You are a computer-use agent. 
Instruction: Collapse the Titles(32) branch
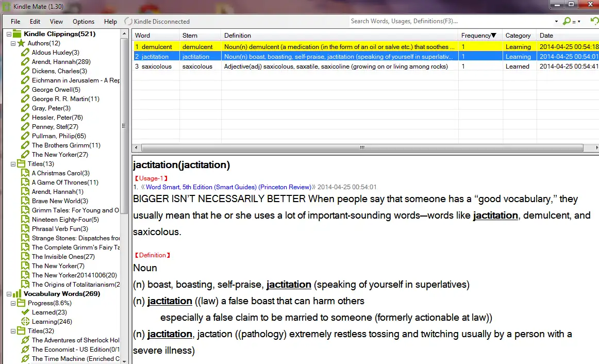tap(13, 331)
